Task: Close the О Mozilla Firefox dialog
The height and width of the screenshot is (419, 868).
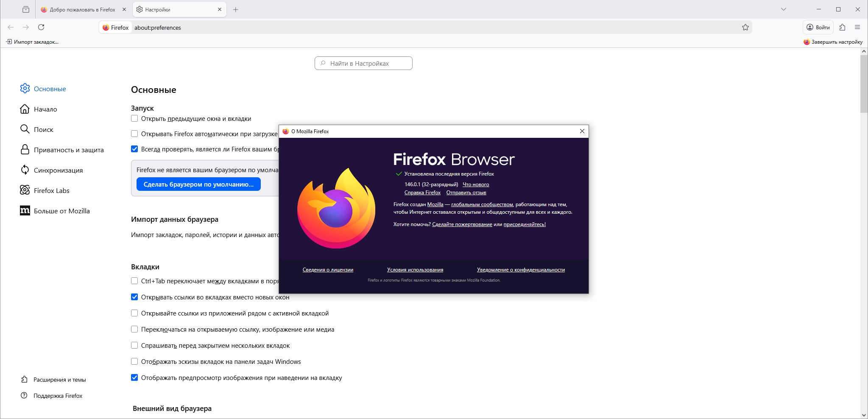Action: click(582, 131)
